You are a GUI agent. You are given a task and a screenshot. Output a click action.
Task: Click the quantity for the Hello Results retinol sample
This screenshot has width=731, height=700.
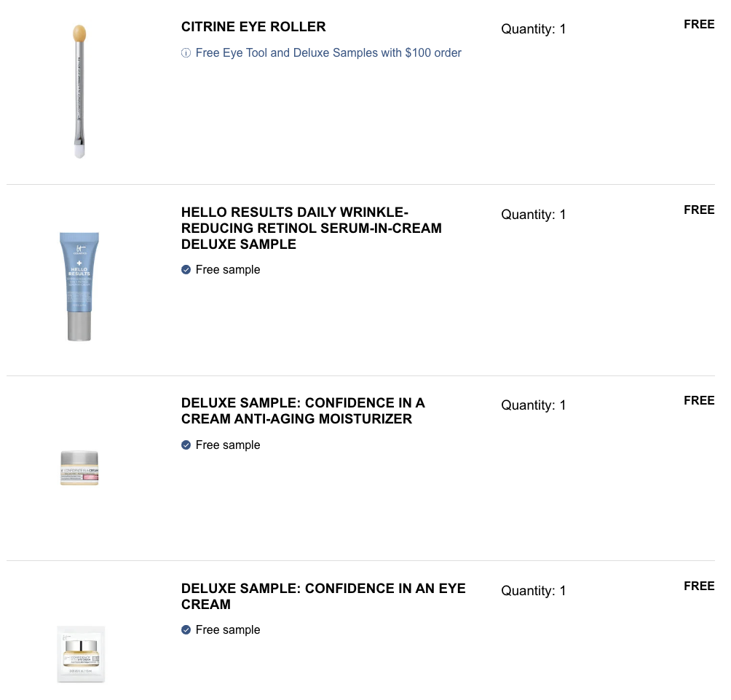click(533, 215)
